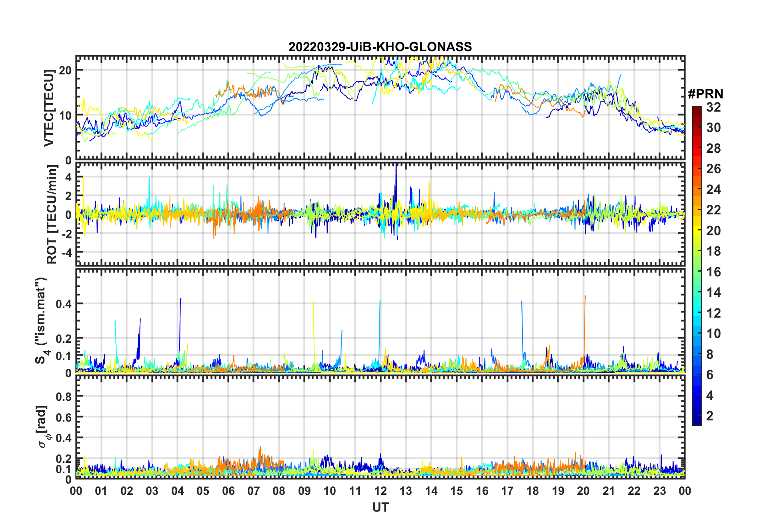Click VTEC y-axis tick label 10
This screenshot has width=761, height=532.
click(65, 116)
